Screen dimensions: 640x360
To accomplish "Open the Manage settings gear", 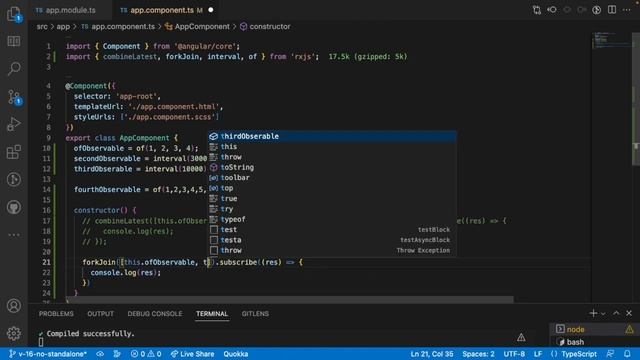I will [x=14, y=333].
